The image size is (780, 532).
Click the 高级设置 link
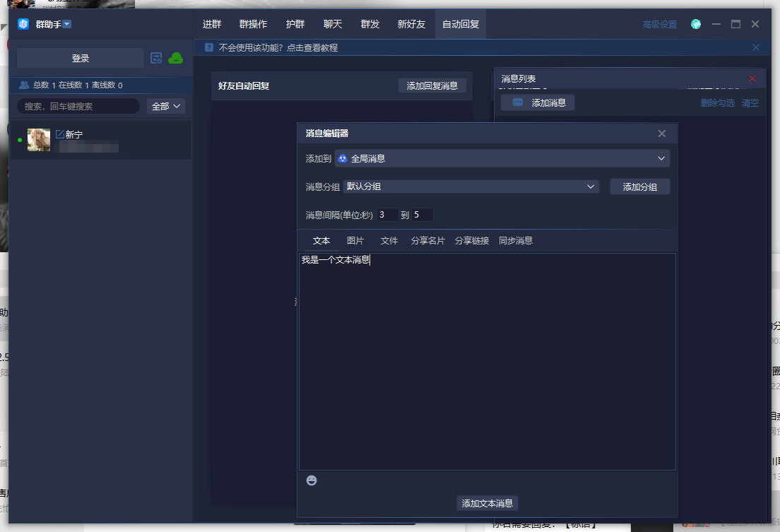tap(659, 25)
